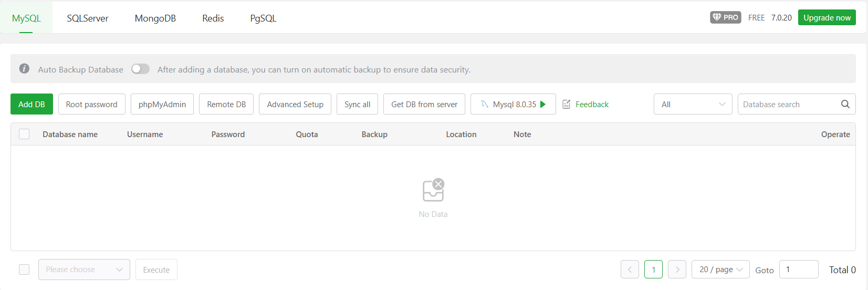Check the select-all checkbox in table header
This screenshot has height=290, width=868.
click(x=24, y=134)
